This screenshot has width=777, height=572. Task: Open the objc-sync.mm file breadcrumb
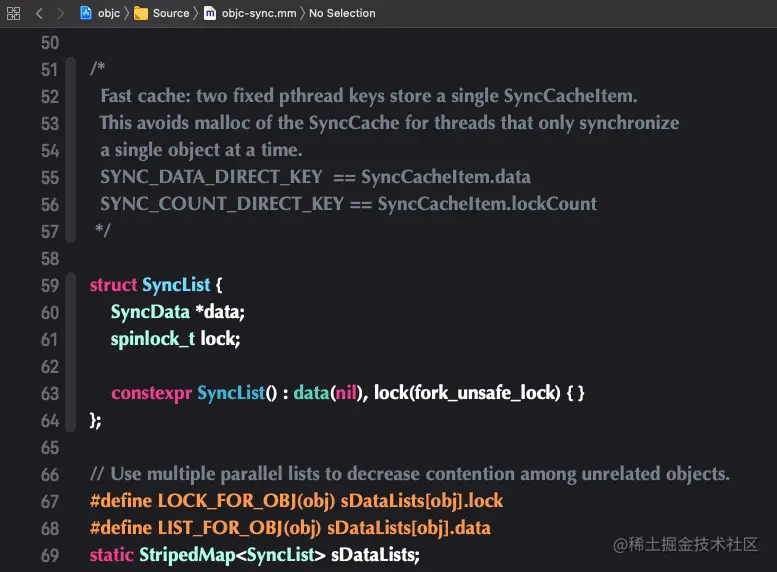click(259, 13)
